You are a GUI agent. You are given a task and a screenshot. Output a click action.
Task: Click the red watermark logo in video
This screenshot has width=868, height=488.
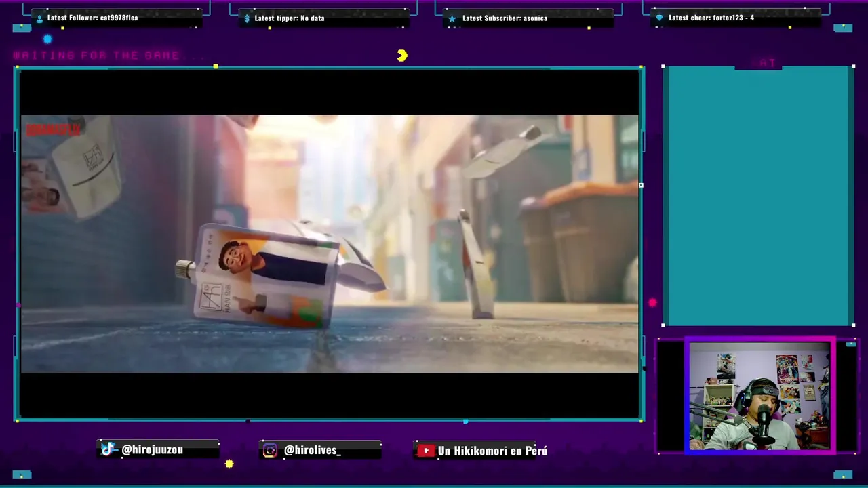click(x=54, y=129)
